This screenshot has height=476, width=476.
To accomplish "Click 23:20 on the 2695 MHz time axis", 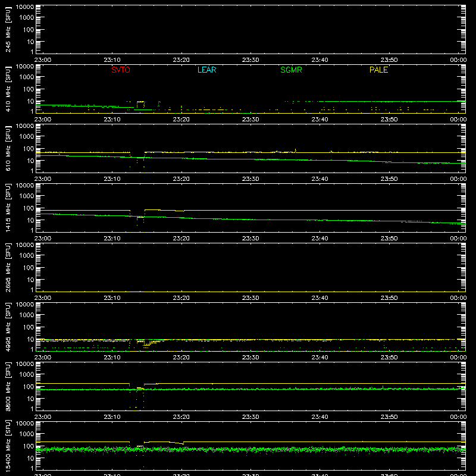I will pos(181,298).
